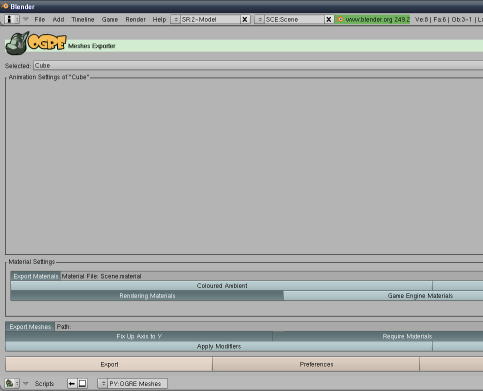
Task: Click the info window type icon
Action: tap(10, 19)
